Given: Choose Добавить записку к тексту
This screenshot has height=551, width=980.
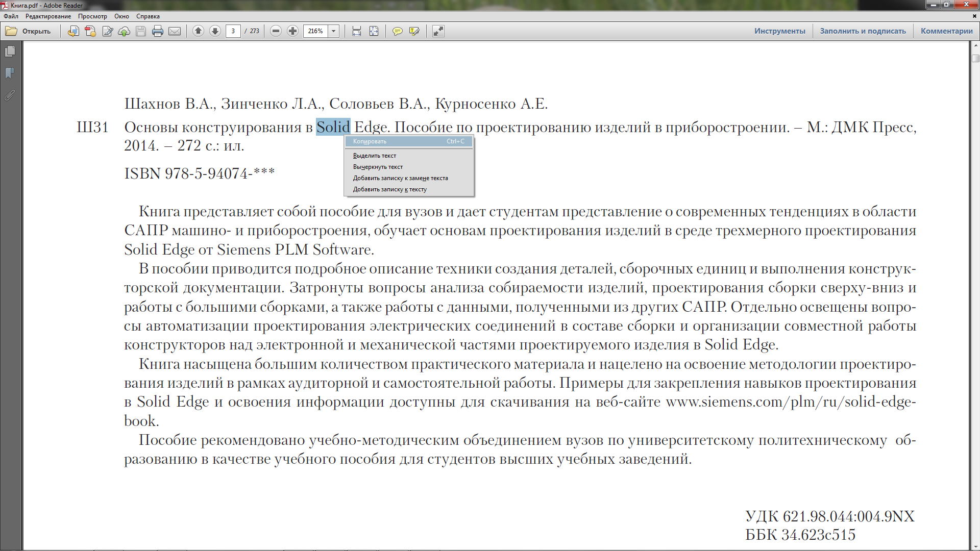Looking at the screenshot, I should pyautogui.click(x=409, y=189).
